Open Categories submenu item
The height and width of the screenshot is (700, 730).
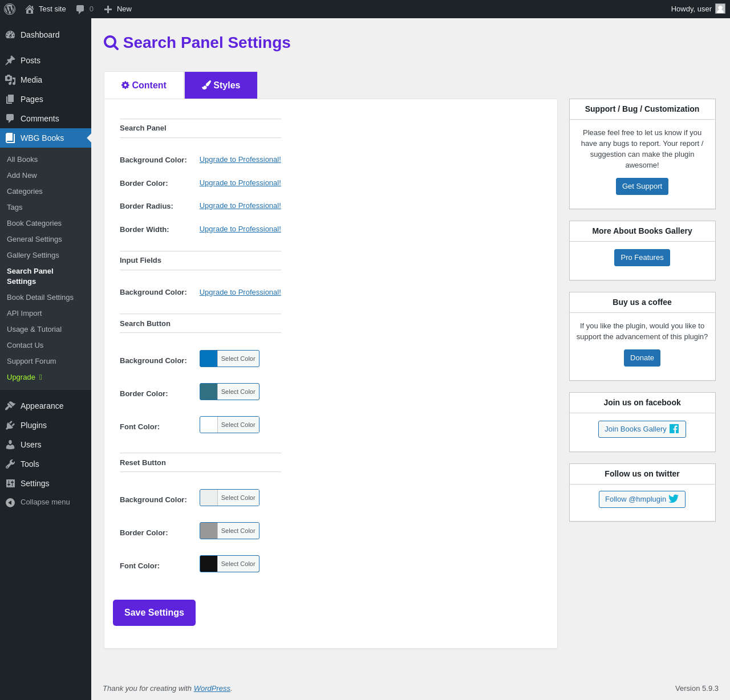tap(25, 192)
